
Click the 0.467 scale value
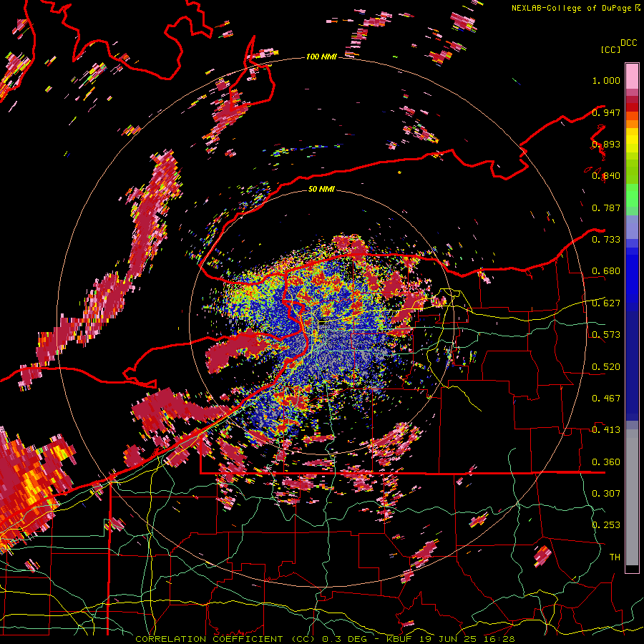[x=606, y=399]
